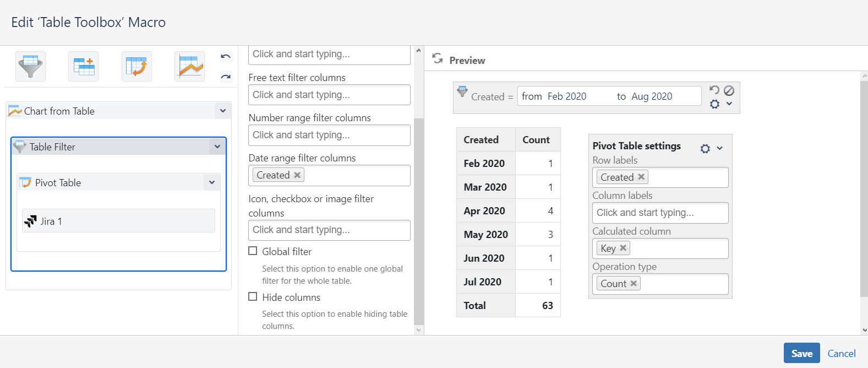Remove the Count operation type tag

(634, 283)
